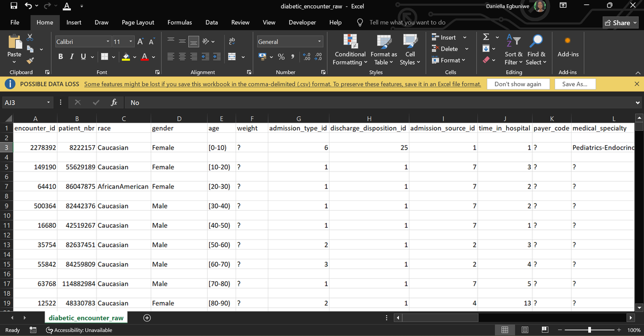Switch to Page Layout view in status bar
The height and width of the screenshot is (336, 644).
click(x=526, y=330)
